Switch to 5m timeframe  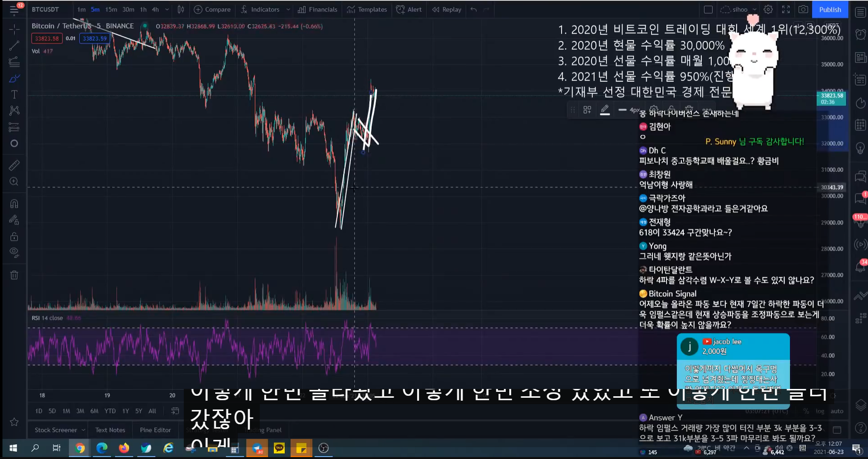(95, 9)
